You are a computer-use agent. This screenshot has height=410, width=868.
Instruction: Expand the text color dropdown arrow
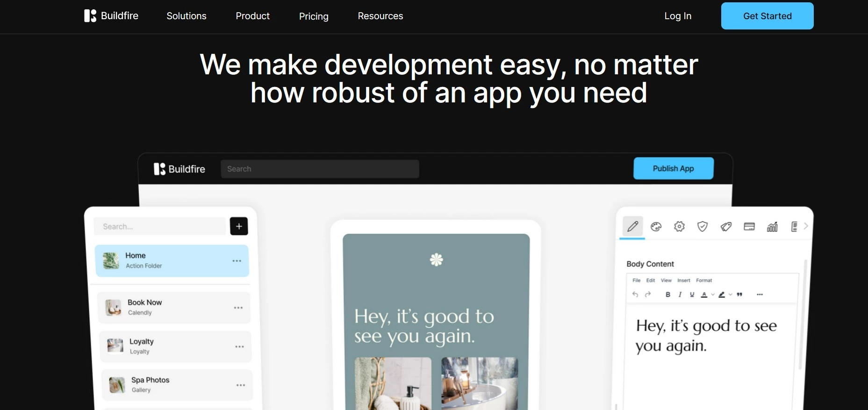[713, 295]
